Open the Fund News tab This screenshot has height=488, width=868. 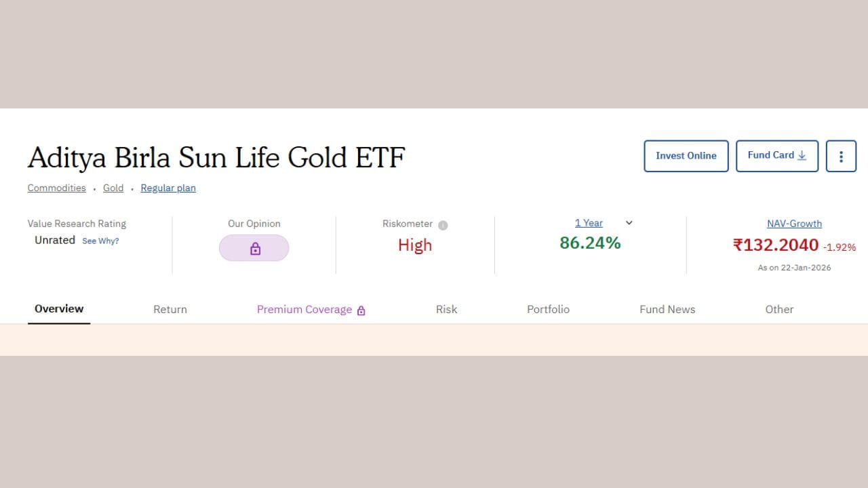click(667, 309)
